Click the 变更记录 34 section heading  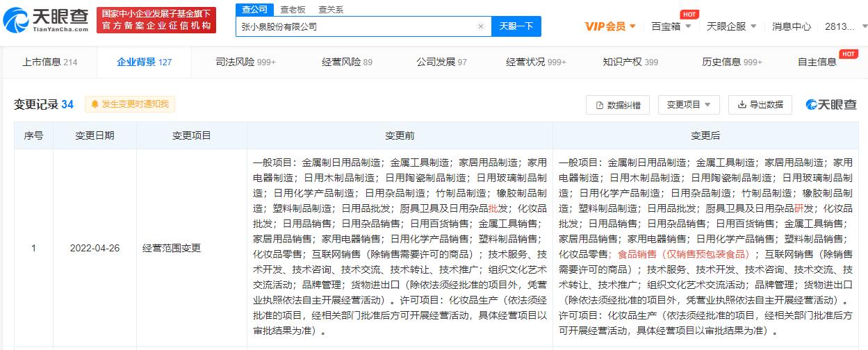coord(44,104)
